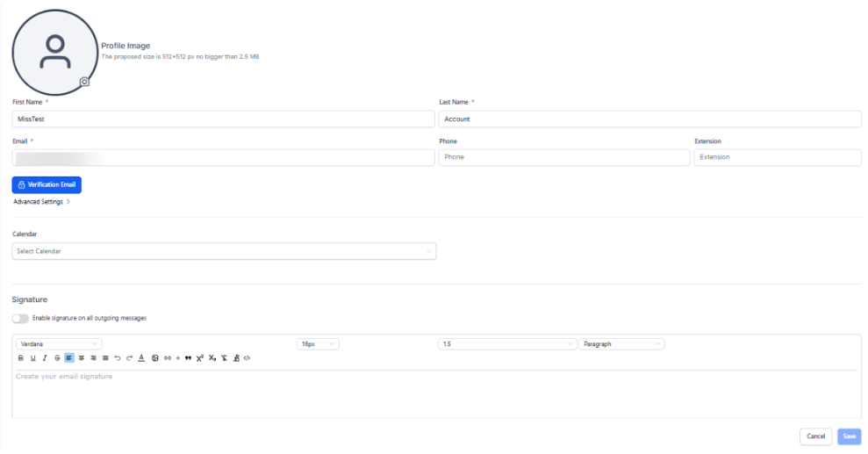The image size is (868, 454).
Task: Apply underline formatting in signature editor
Action: [x=32, y=358]
